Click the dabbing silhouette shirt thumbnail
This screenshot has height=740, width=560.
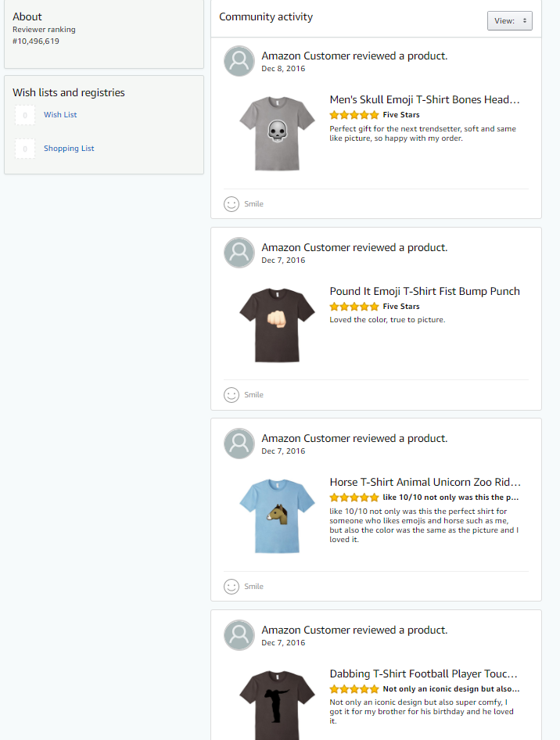click(277, 705)
